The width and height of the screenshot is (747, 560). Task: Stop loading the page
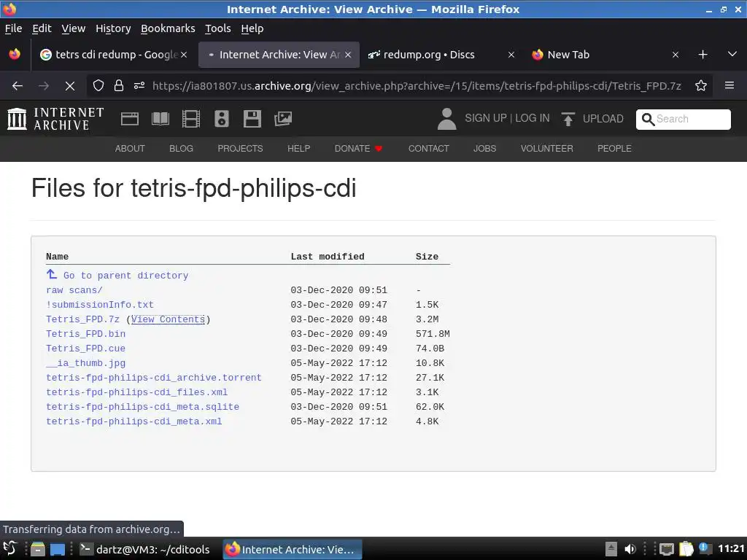tap(69, 86)
